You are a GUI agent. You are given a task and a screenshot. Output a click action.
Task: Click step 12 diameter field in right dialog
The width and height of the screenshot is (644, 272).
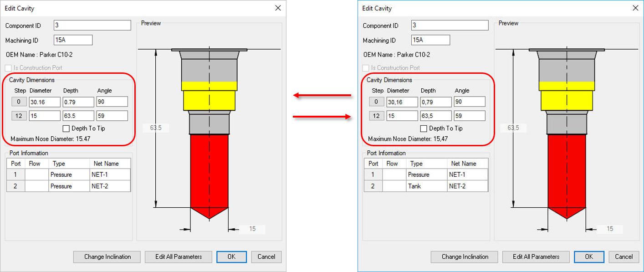402,116
